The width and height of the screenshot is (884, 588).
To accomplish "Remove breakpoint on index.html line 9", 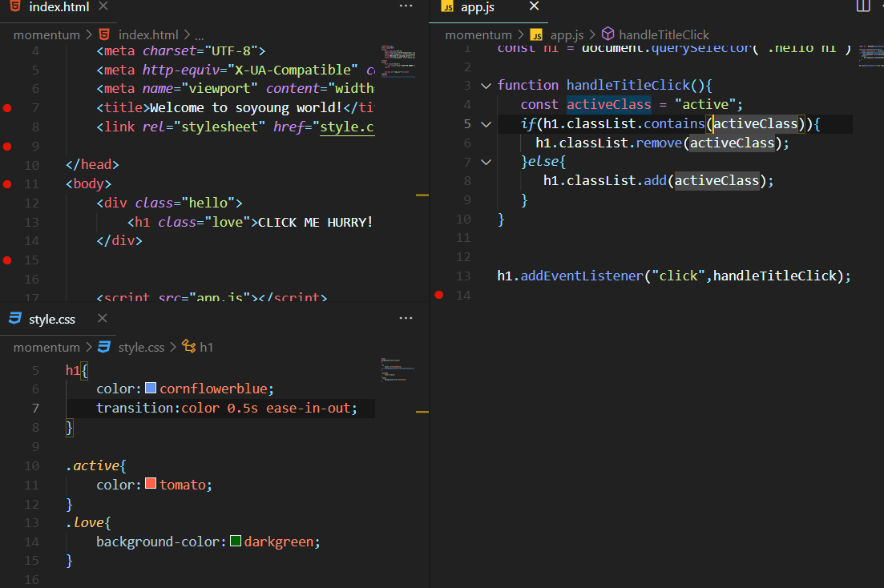I will (x=7, y=147).
